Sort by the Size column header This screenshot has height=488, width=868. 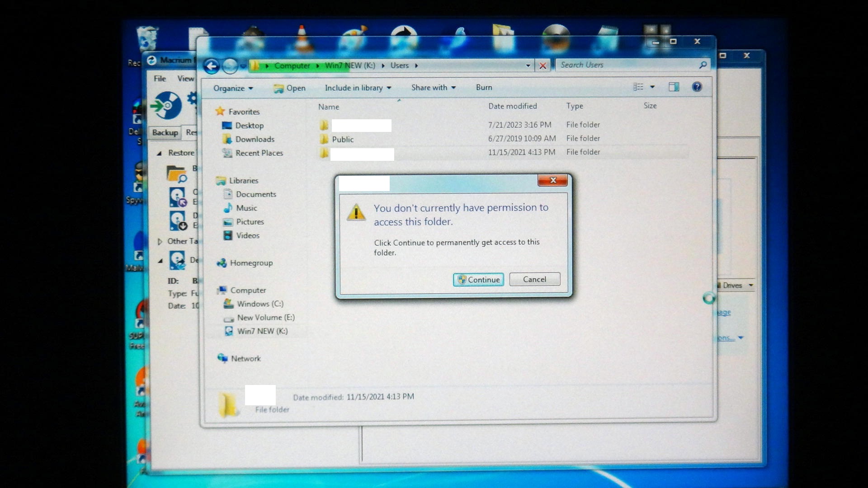tap(650, 106)
